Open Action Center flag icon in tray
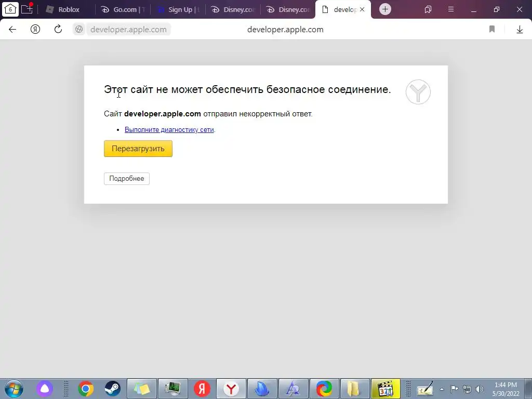 [x=454, y=389]
